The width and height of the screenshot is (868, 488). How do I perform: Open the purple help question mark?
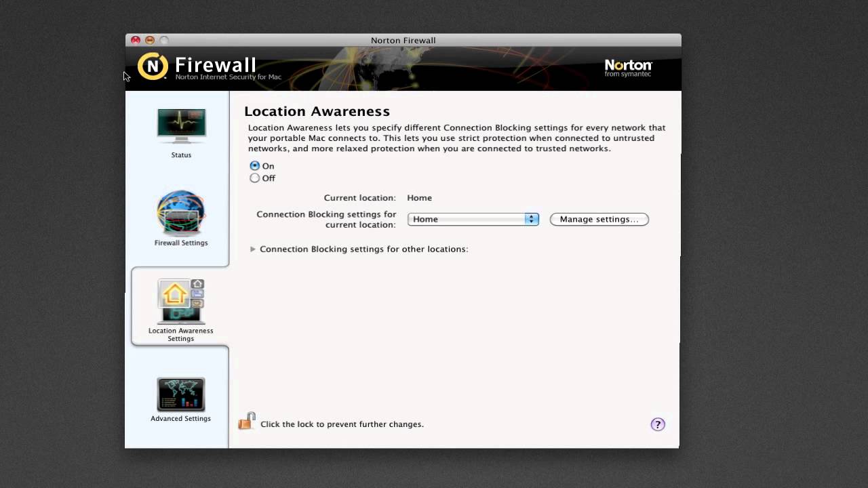658,424
